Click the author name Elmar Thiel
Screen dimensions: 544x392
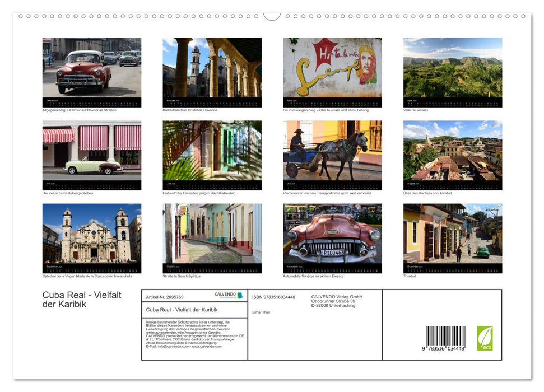262,312
